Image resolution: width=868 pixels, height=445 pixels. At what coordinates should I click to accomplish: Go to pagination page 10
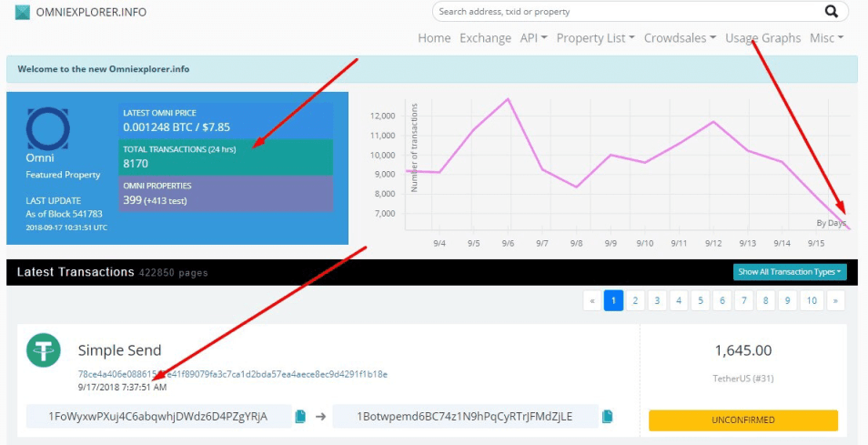812,300
